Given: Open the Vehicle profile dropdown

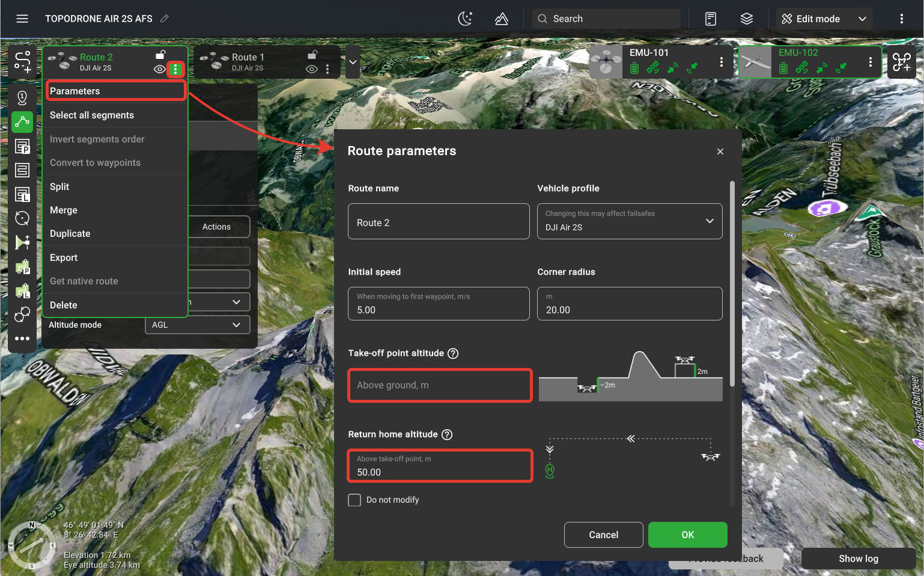Looking at the screenshot, I should tap(630, 221).
